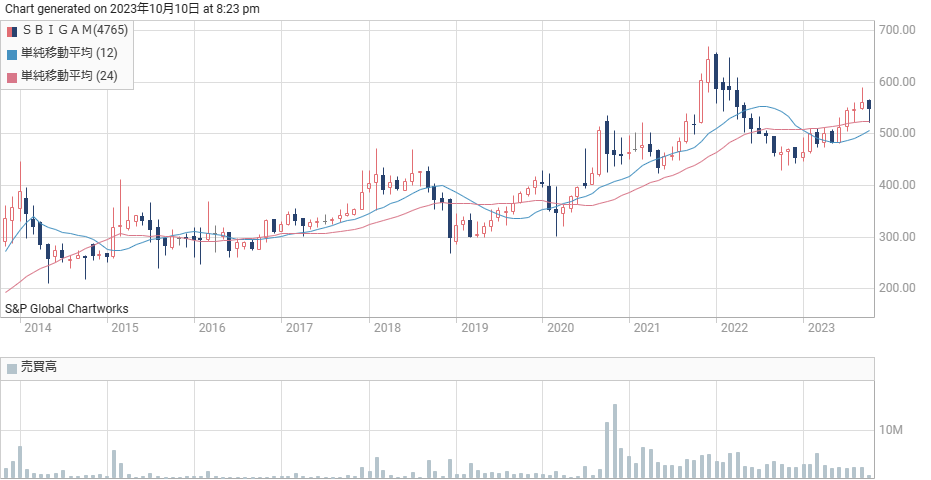Click the 2023 x-axis year label

click(x=821, y=328)
